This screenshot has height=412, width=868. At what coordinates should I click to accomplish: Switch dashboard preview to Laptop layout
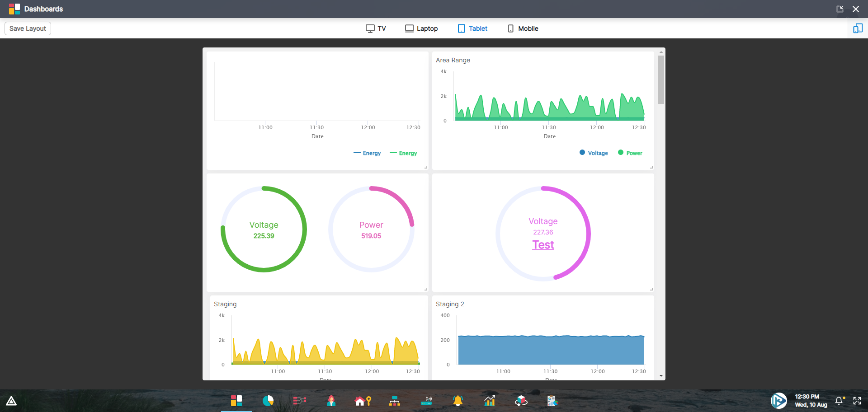[x=421, y=28]
